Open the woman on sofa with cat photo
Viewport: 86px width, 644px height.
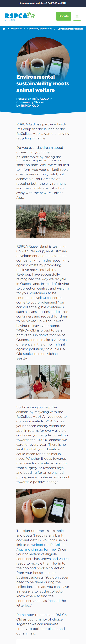[x=43, y=382]
